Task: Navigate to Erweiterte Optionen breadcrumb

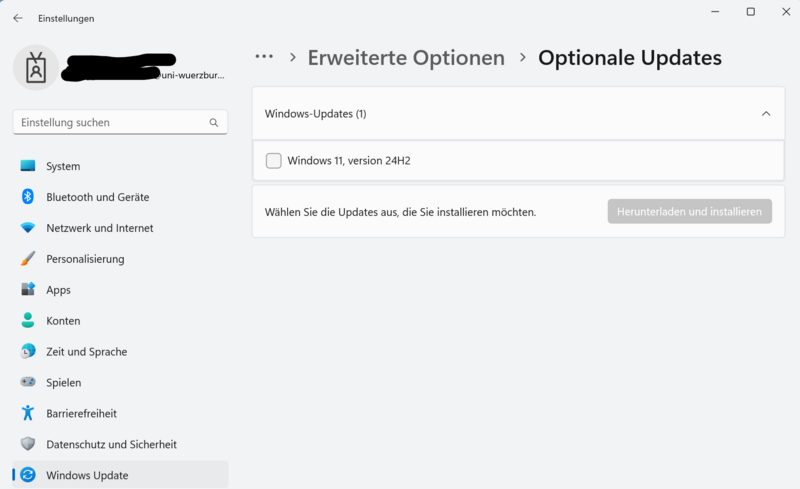Action: [406, 58]
